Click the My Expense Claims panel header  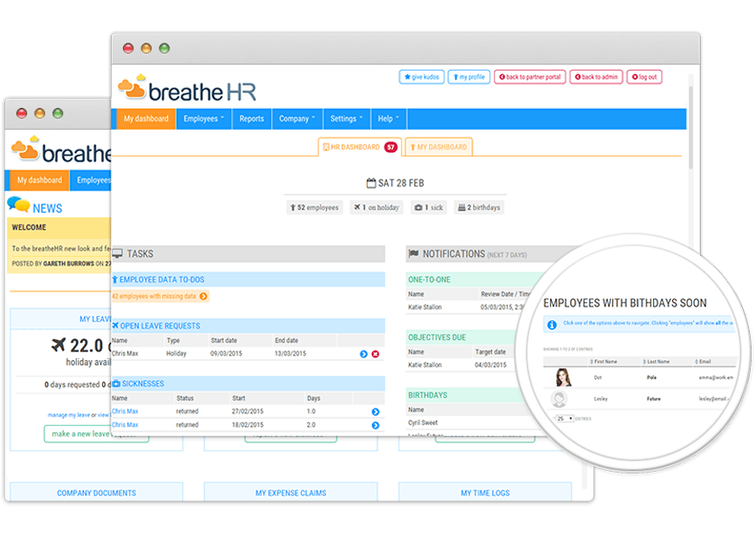coord(291,493)
